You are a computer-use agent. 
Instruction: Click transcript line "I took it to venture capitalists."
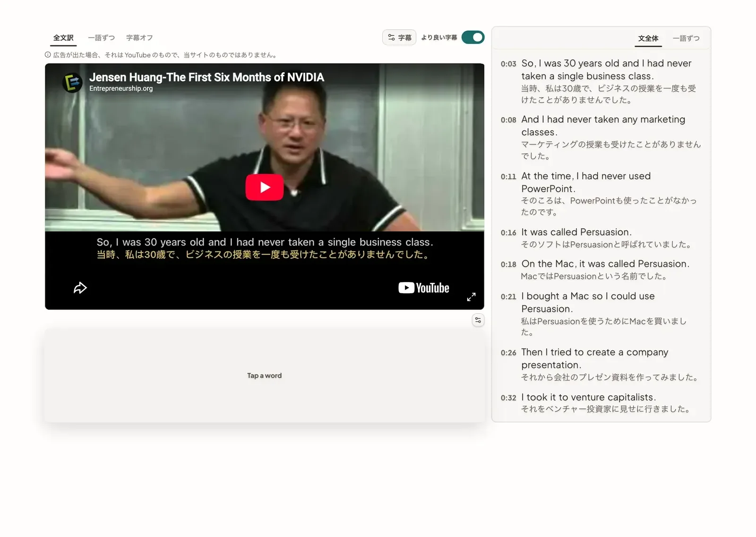tap(589, 397)
